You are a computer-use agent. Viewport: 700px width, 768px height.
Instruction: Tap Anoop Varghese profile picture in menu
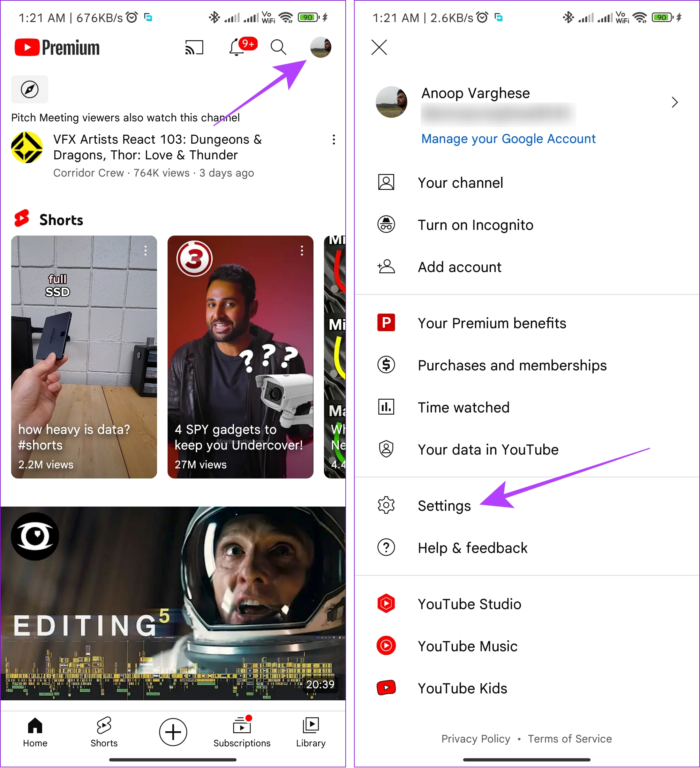coord(391,102)
